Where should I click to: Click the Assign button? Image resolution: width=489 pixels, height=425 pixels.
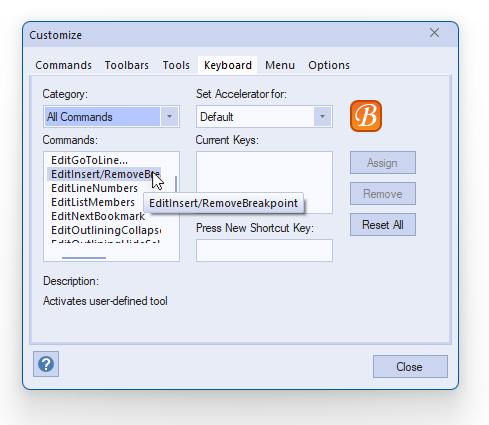click(383, 163)
